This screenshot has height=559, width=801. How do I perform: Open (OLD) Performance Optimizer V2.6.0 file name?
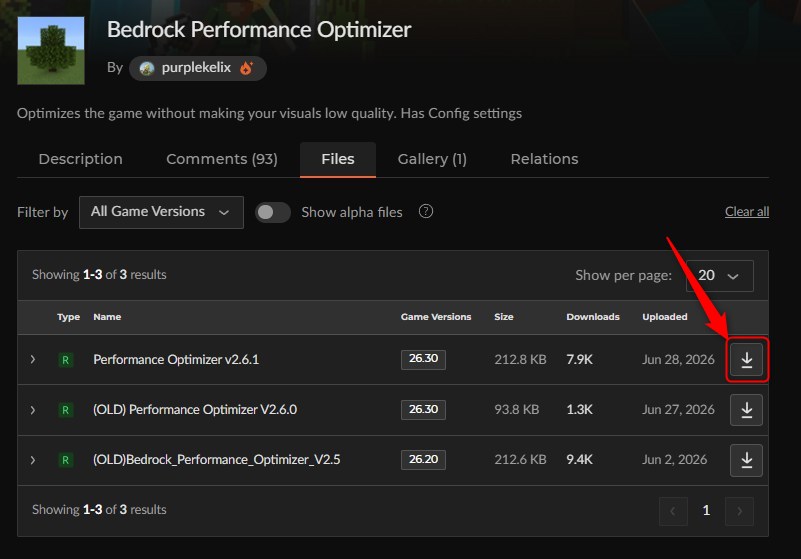click(195, 409)
